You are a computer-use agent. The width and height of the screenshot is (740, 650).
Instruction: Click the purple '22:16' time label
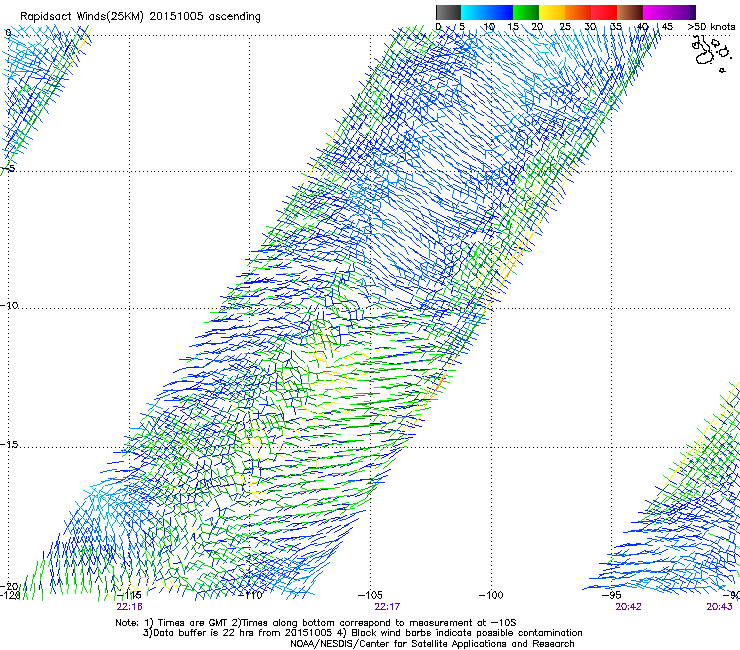click(x=129, y=607)
